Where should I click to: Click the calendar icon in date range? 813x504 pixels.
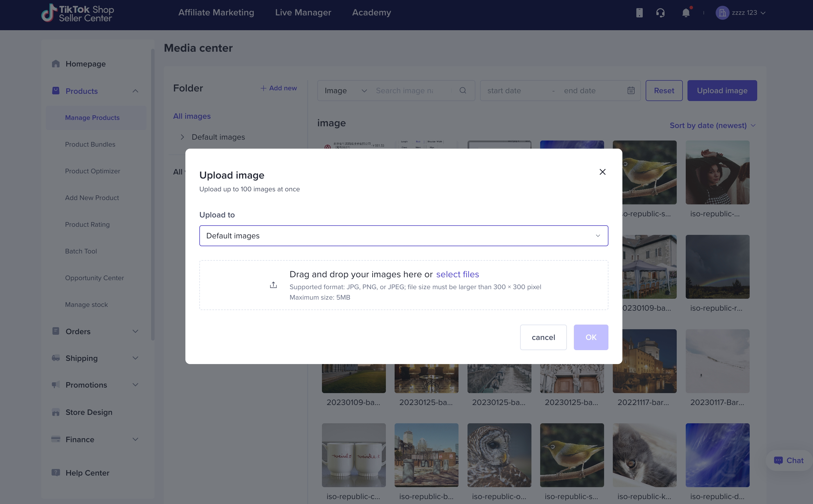(x=631, y=90)
